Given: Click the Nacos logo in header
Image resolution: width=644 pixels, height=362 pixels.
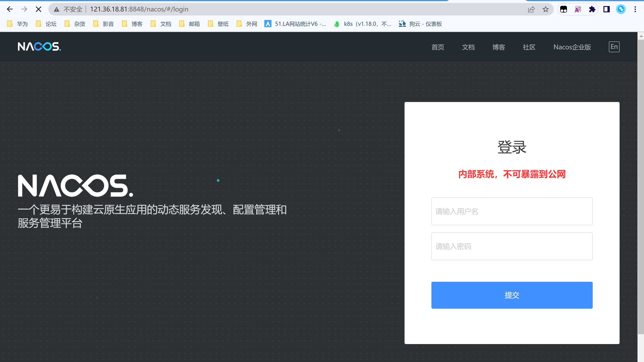Looking at the screenshot, I should click(x=39, y=47).
